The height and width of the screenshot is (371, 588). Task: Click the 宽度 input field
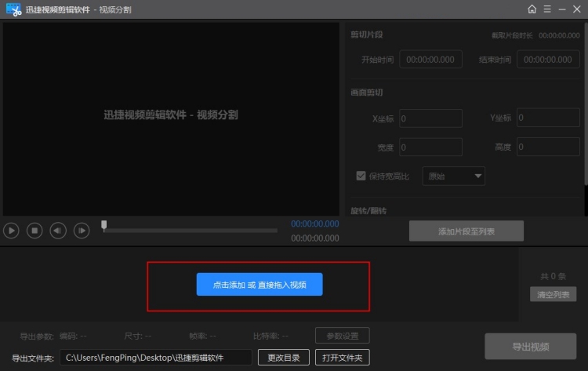[x=430, y=147]
